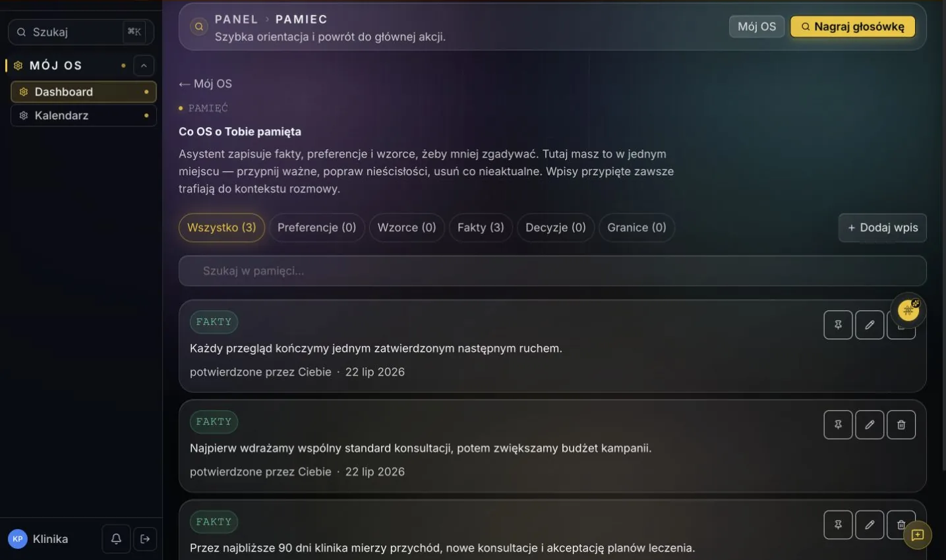This screenshot has height=560, width=946.
Task: Focus the 'Szukaj w pamięci...' search field
Action: (x=552, y=271)
